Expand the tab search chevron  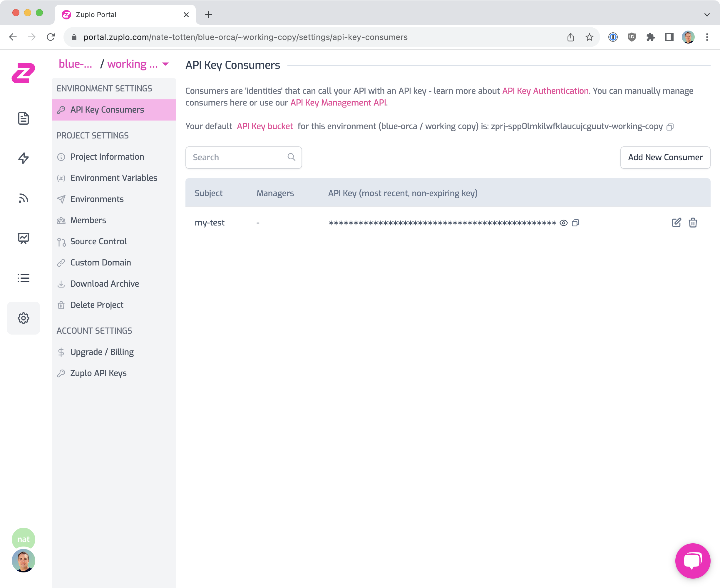(x=707, y=15)
